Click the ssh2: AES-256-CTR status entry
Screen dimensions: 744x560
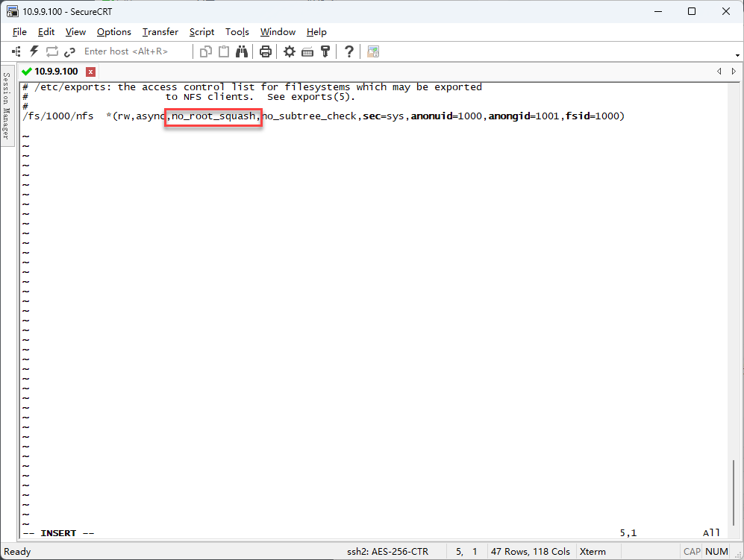(387, 552)
